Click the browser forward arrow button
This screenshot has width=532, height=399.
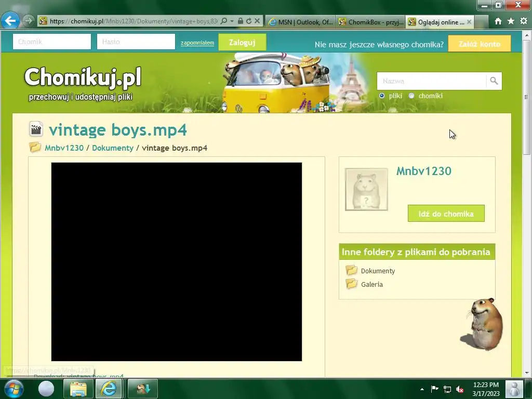click(x=29, y=21)
